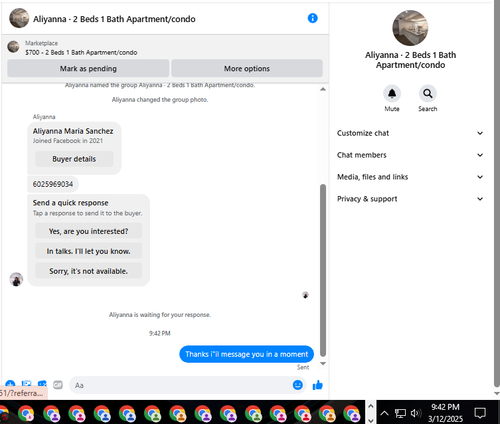Click the small seen-by avatar indicator
This screenshot has width=500, height=424.
click(305, 295)
